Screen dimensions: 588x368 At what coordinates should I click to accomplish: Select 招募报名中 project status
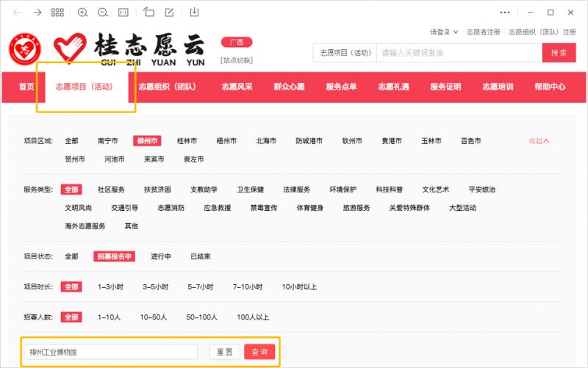(115, 256)
